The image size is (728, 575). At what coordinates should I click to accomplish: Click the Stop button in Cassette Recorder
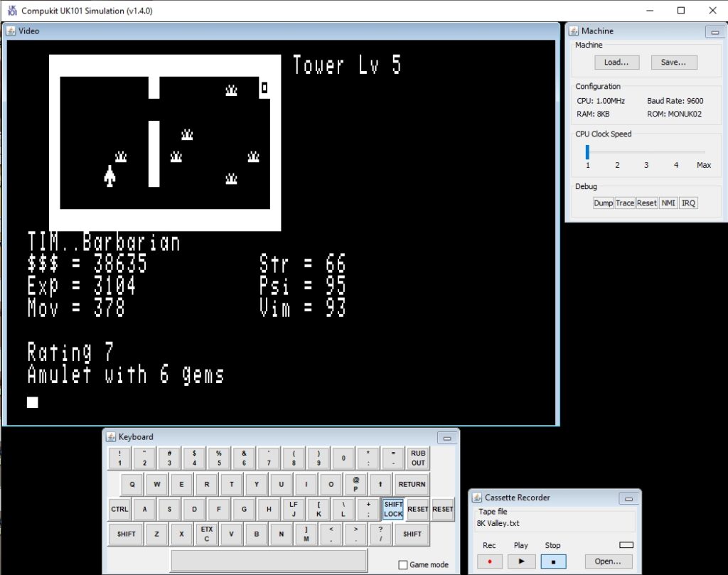553,561
